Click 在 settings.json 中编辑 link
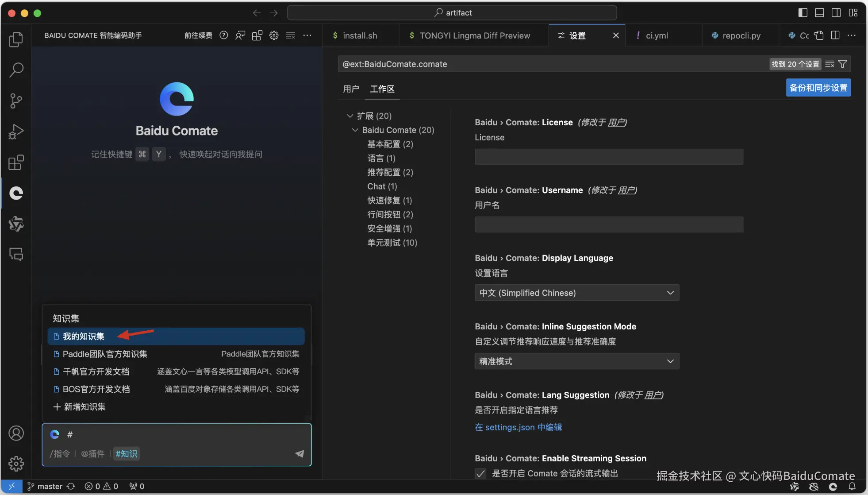Viewport: 868px width, 495px height. (518, 427)
